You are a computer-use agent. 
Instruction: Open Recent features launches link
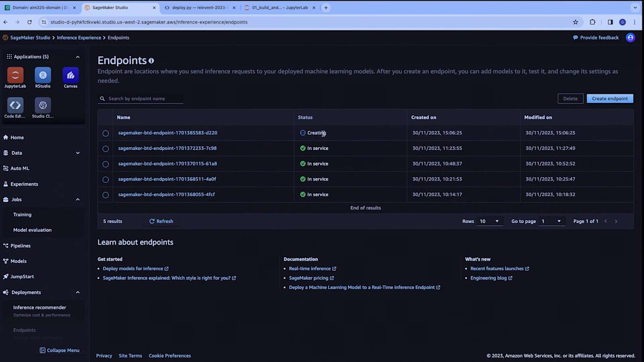(x=500, y=269)
